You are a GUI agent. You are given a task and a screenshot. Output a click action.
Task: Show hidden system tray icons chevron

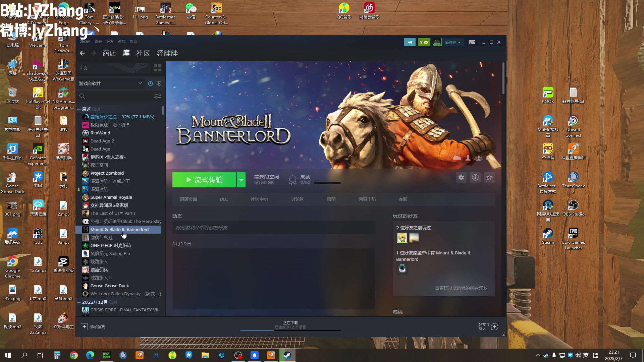pos(538,355)
